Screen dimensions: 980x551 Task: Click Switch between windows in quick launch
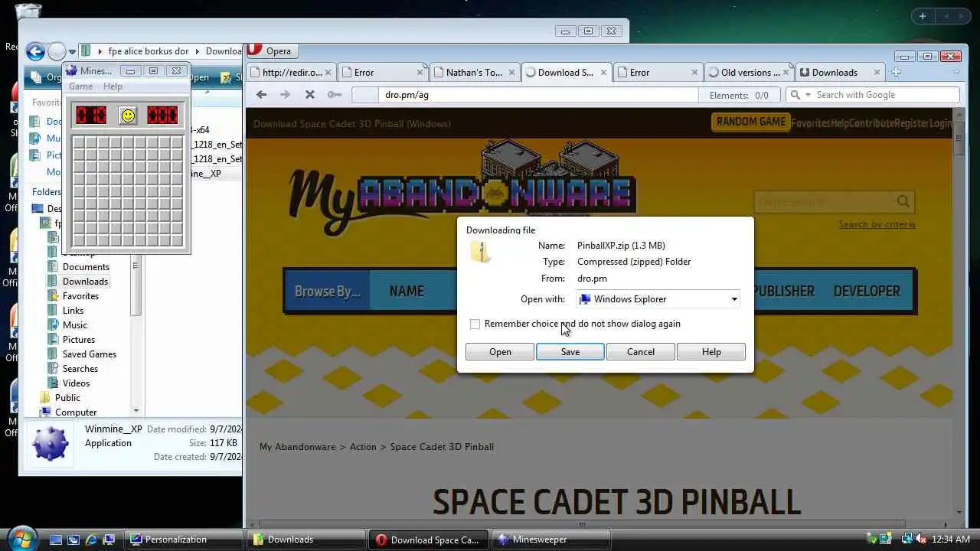pyautogui.click(x=73, y=540)
